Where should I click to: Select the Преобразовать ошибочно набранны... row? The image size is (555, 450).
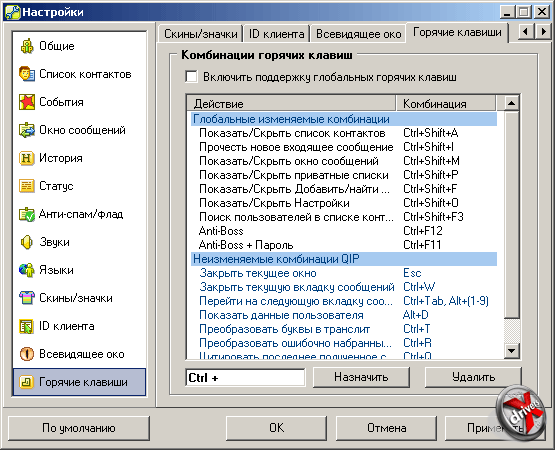(x=344, y=343)
